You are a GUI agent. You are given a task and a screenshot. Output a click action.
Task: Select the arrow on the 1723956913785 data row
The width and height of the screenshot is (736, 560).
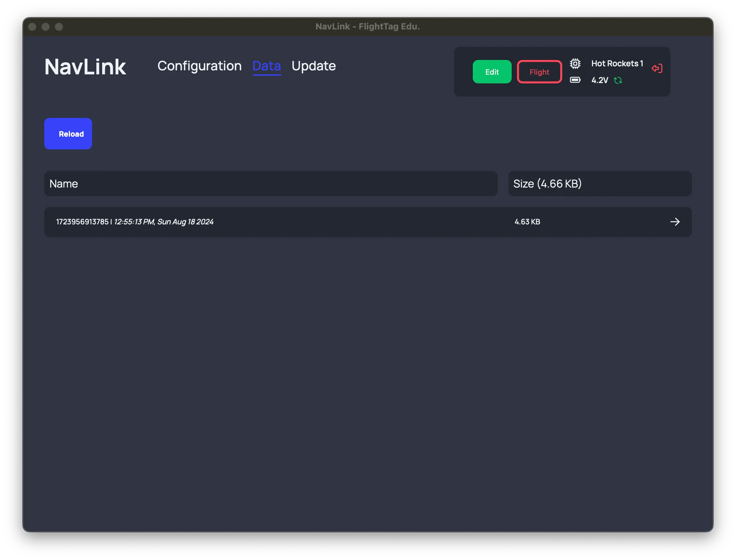(676, 222)
